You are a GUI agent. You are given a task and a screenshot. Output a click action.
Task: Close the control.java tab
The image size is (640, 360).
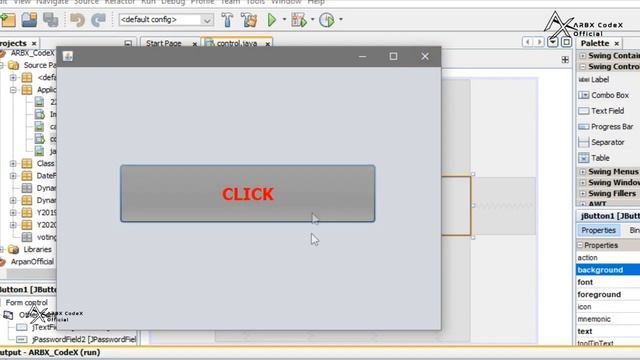coord(268,44)
